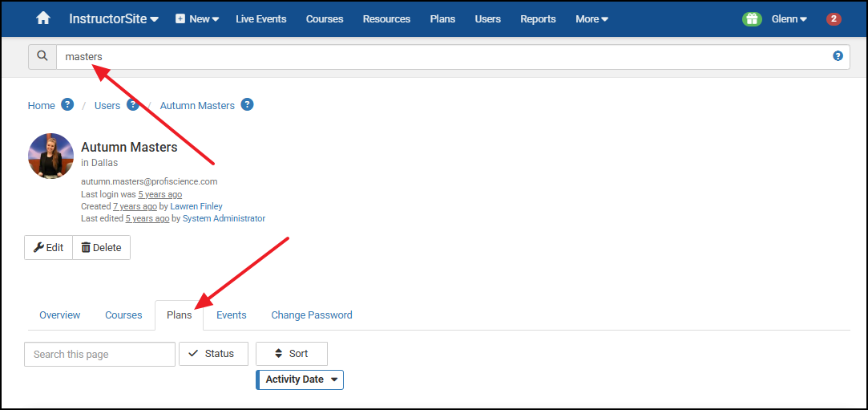Follow the Autumn Masters breadcrumb link
This screenshot has width=868, height=410.
(x=197, y=105)
